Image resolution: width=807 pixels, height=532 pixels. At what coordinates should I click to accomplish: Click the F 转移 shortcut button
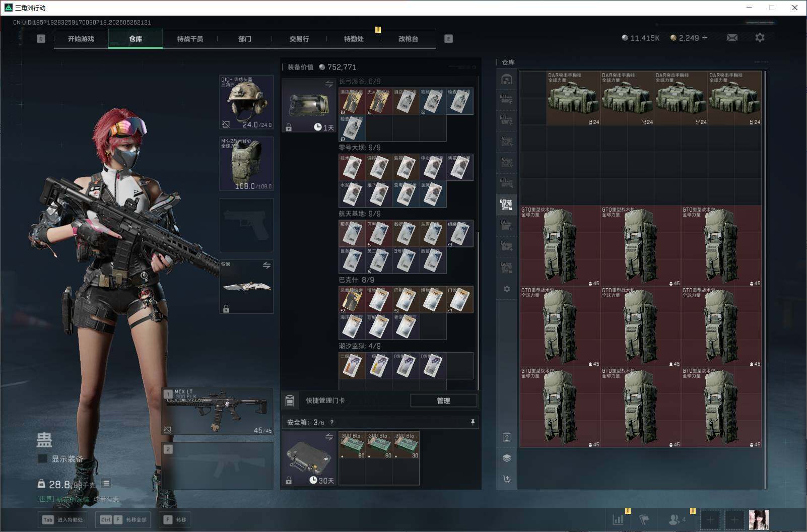[x=175, y=520]
